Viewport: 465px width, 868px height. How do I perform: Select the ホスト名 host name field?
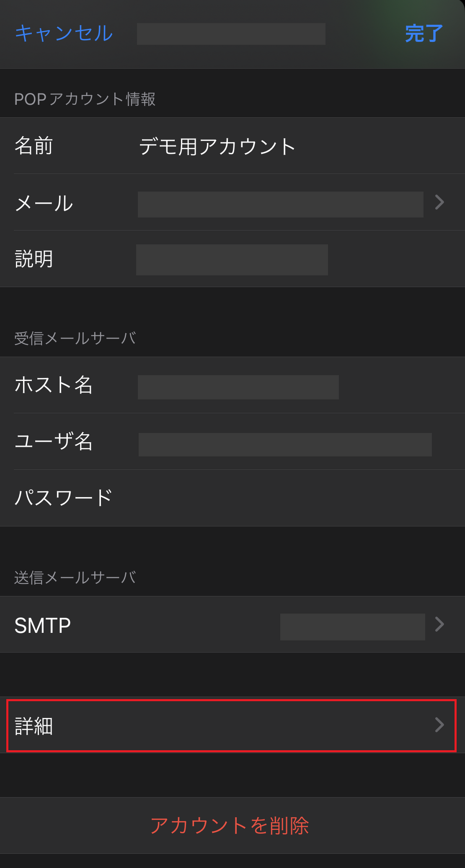tap(238, 387)
